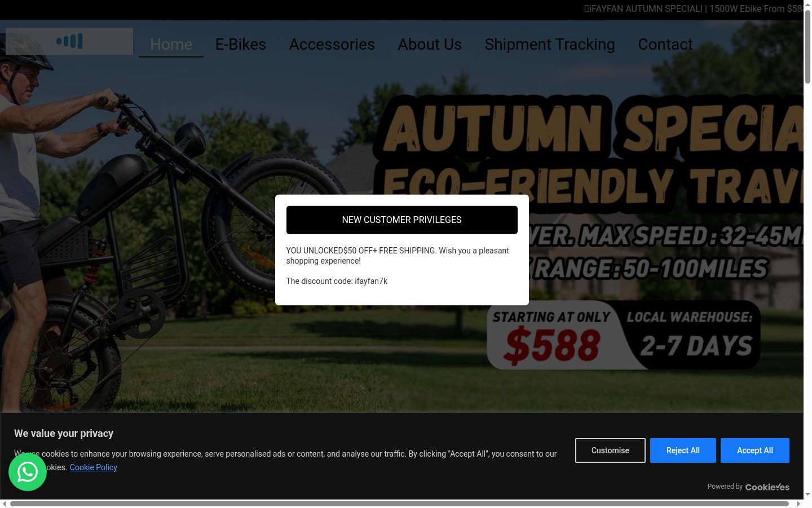The image size is (812, 508).
Task: Open the Cookie Policy link
Action: click(94, 467)
